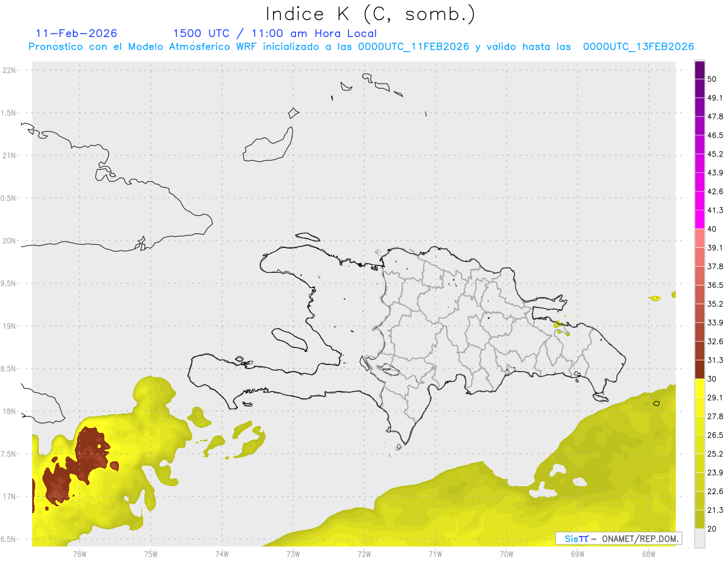Click legend value '43.9'
The height and width of the screenshot is (562, 728).
pos(715,173)
